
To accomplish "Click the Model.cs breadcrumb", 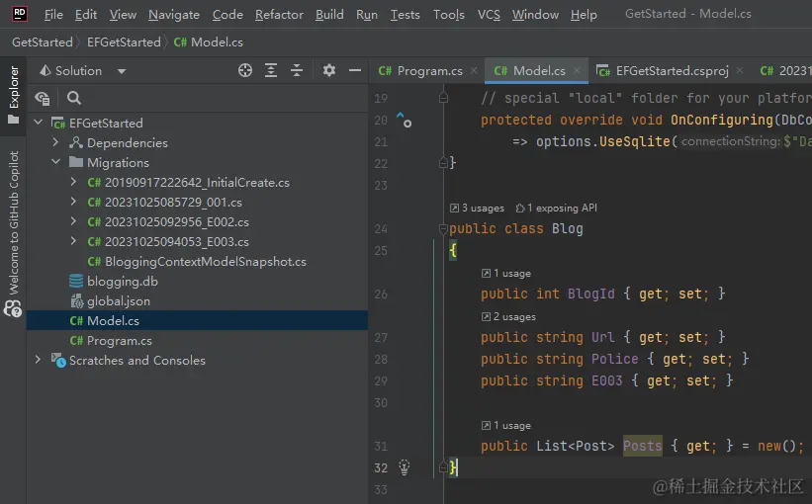I will point(208,42).
